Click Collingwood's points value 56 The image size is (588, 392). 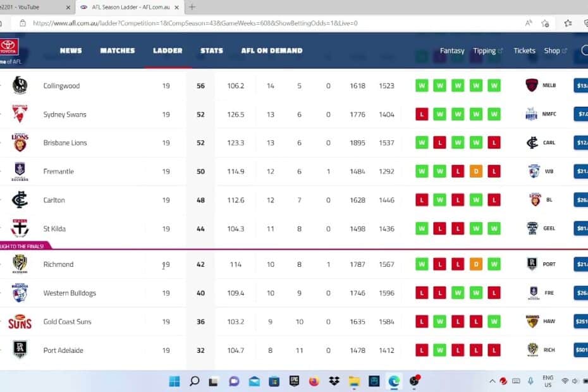click(200, 85)
